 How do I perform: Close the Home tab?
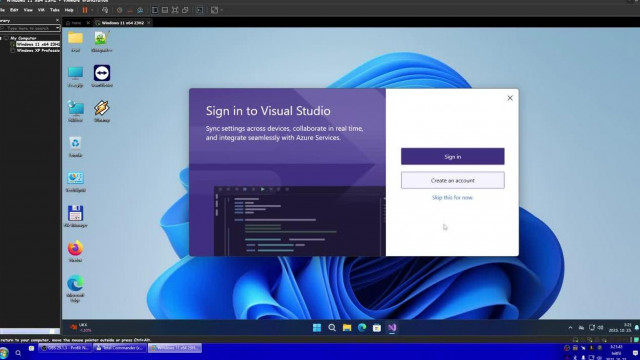pyautogui.click(x=88, y=23)
